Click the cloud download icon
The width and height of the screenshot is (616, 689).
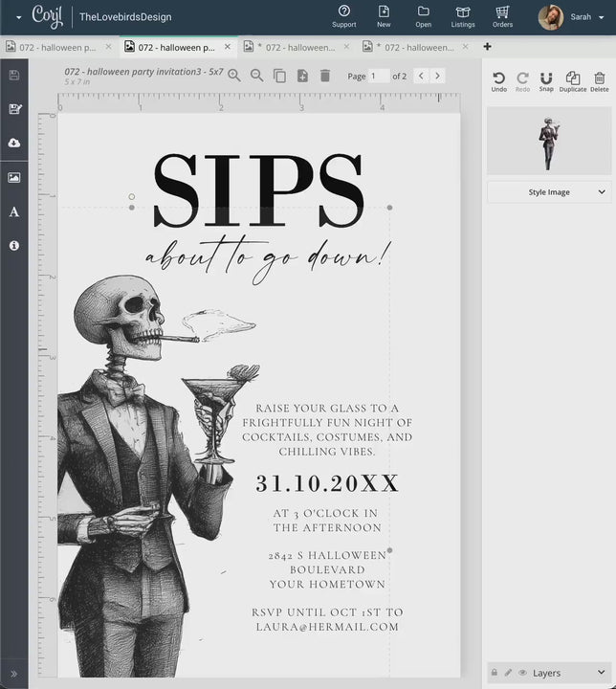tap(13, 143)
